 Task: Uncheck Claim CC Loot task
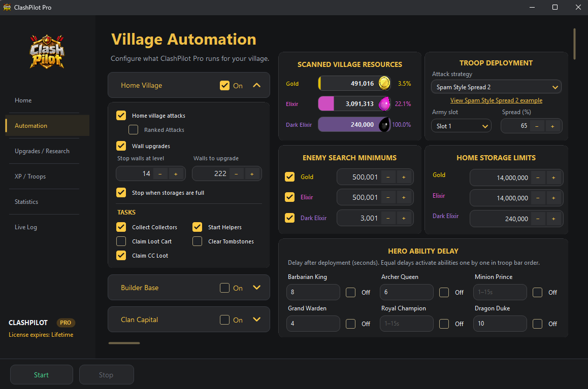[121, 255]
